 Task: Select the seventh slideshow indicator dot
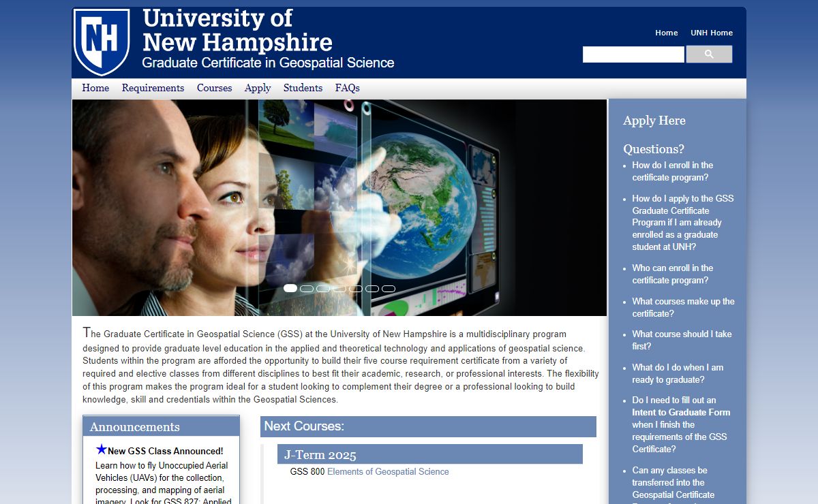389,289
